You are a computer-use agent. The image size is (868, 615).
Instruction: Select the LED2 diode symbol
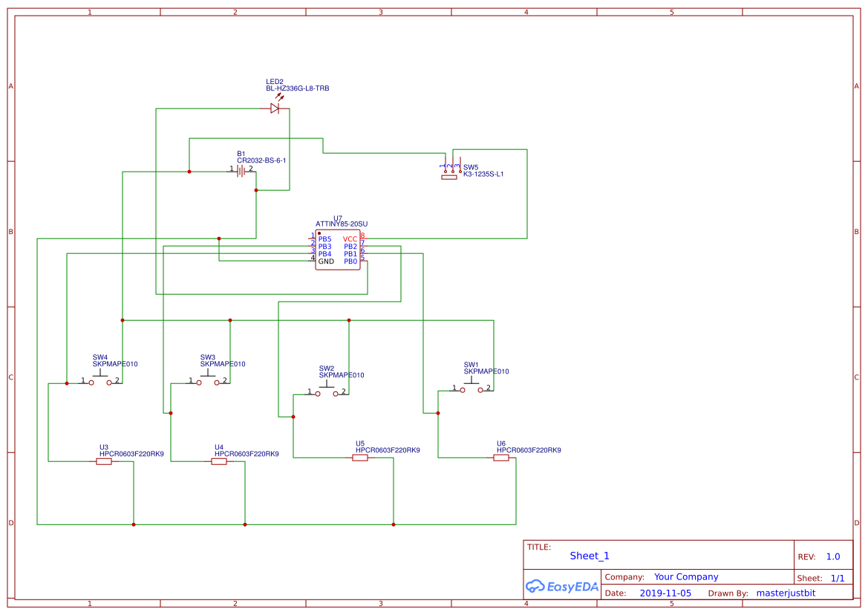275,108
